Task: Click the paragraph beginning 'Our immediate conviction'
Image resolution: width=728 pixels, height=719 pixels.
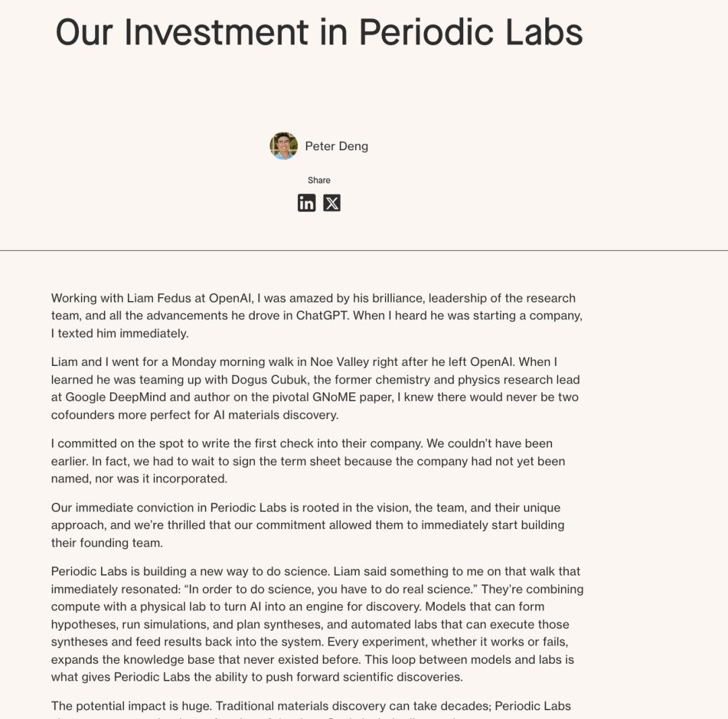Action: click(307, 525)
